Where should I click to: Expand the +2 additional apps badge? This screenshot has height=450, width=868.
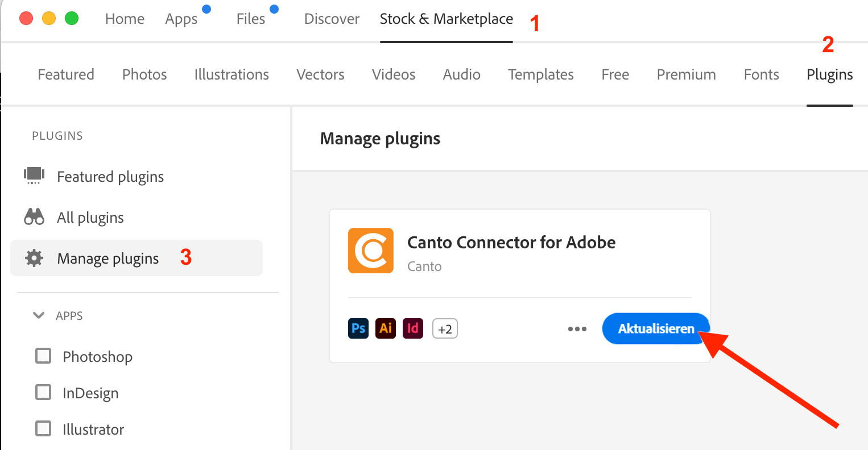coord(445,329)
